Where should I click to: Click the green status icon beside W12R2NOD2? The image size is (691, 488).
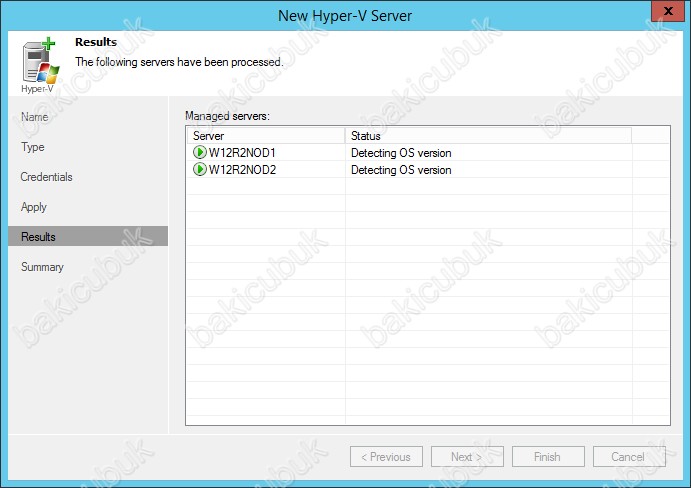tap(200, 169)
